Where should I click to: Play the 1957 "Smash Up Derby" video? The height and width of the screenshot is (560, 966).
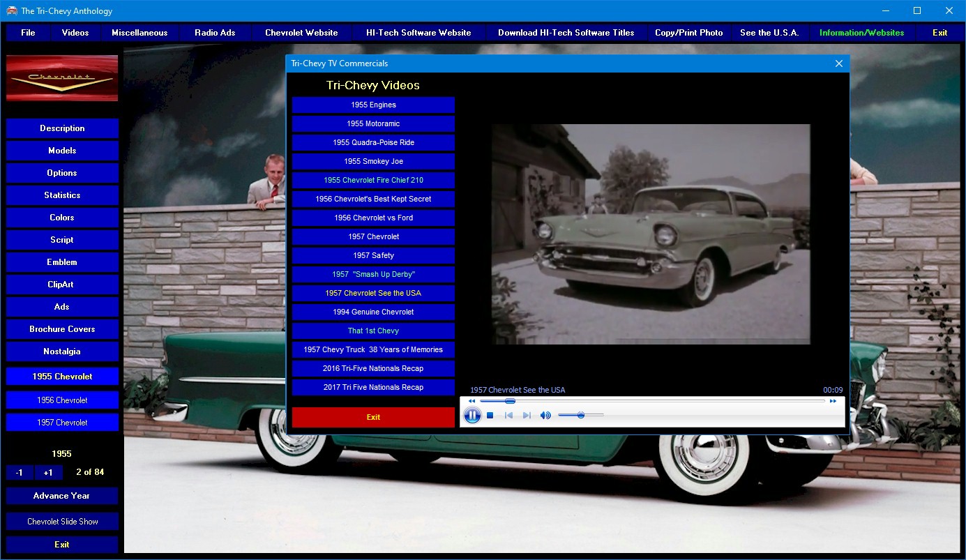pyautogui.click(x=373, y=274)
